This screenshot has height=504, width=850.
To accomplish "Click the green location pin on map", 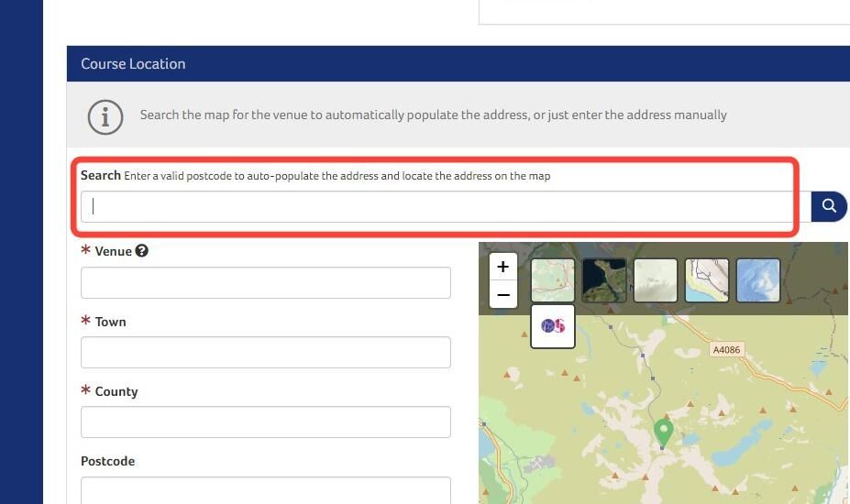I will point(663,433).
